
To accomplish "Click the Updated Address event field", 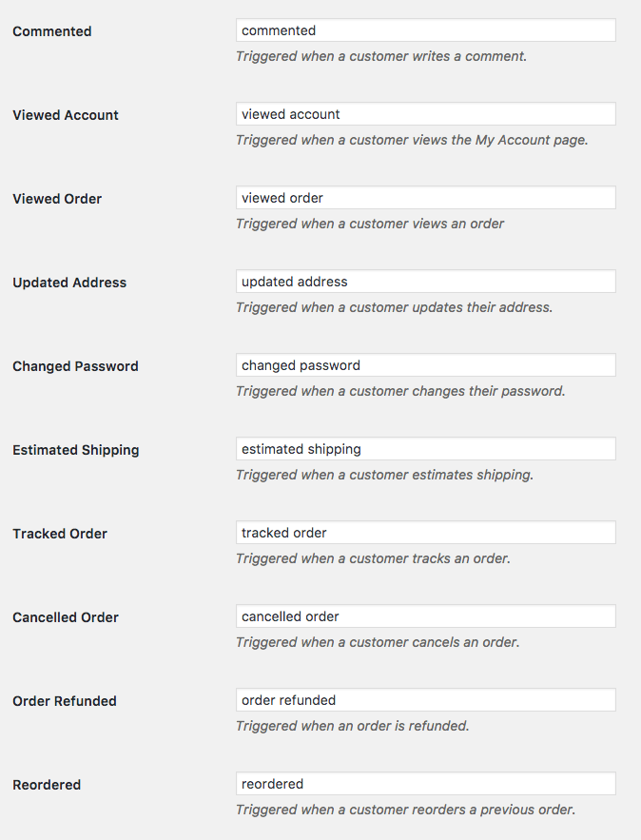I will pos(426,282).
